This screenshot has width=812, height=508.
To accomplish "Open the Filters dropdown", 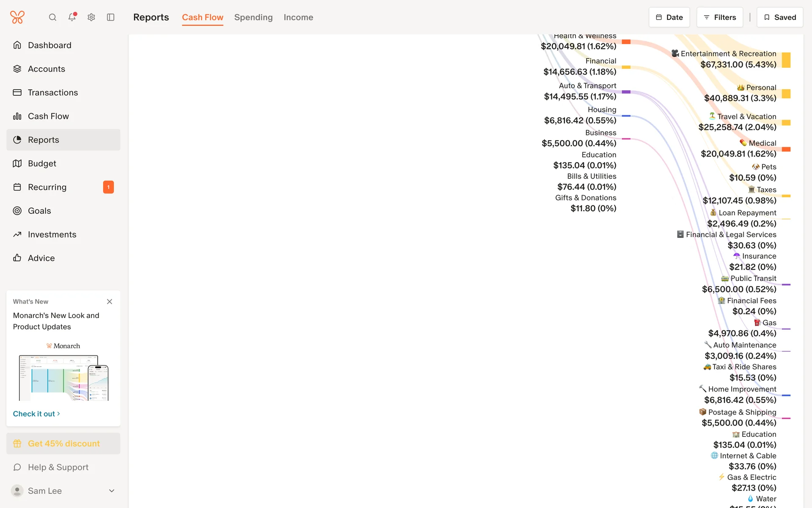I will tap(719, 17).
